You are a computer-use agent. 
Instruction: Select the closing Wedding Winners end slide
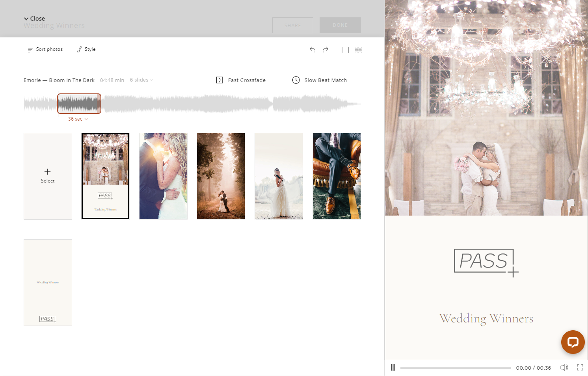tap(48, 283)
